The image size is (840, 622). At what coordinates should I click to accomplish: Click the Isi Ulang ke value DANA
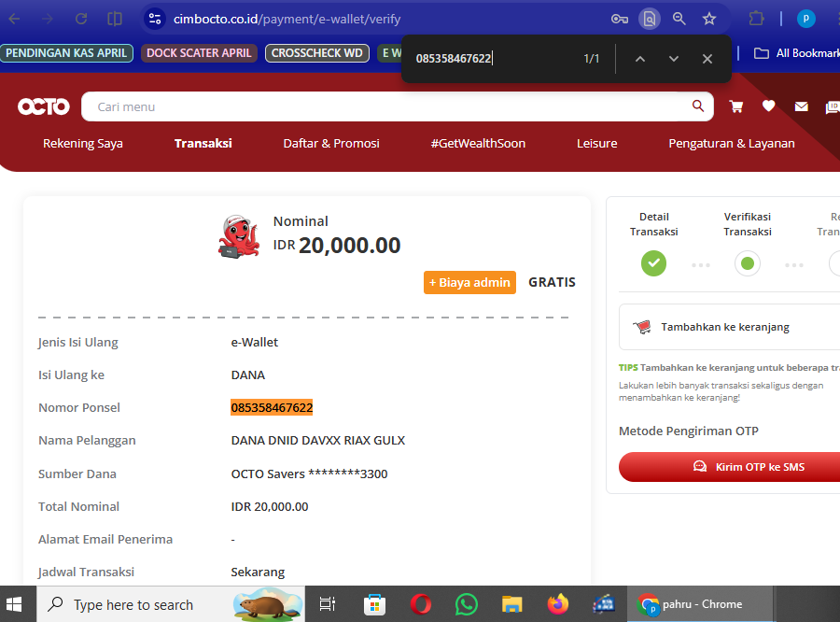[x=248, y=375]
